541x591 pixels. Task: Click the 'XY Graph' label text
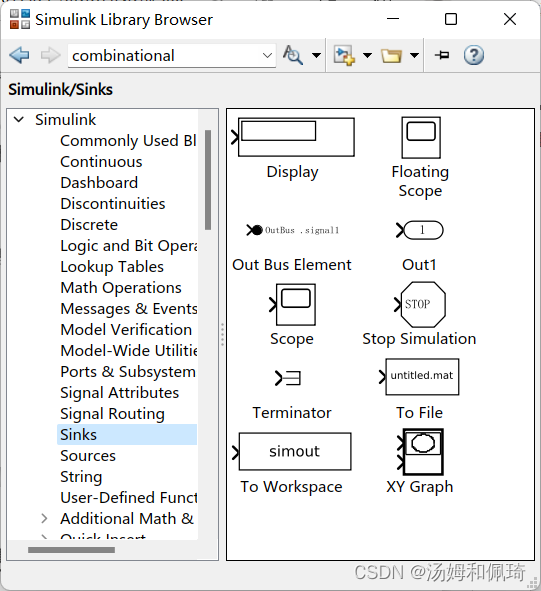point(420,487)
